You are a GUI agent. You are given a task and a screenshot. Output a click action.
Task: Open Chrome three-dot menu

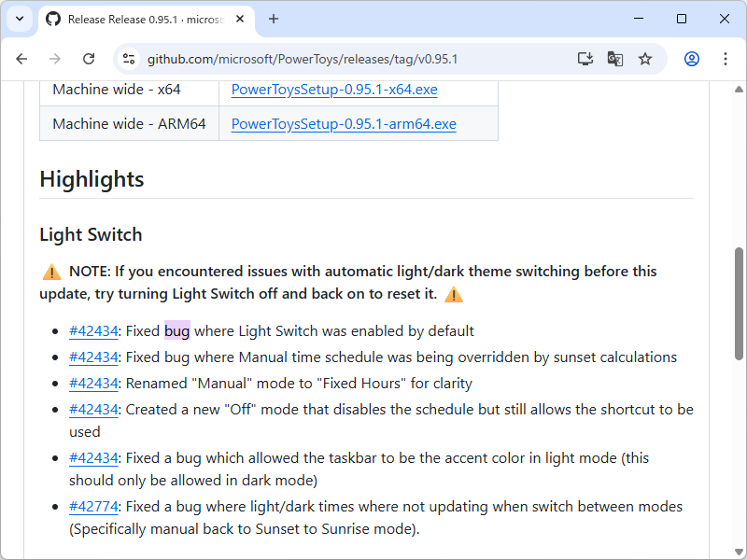point(726,59)
